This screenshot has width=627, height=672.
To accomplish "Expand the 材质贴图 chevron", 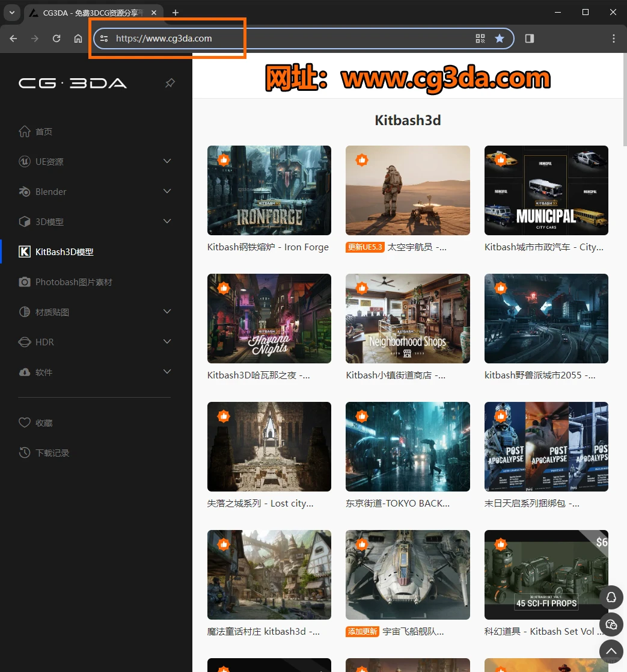I will click(167, 312).
